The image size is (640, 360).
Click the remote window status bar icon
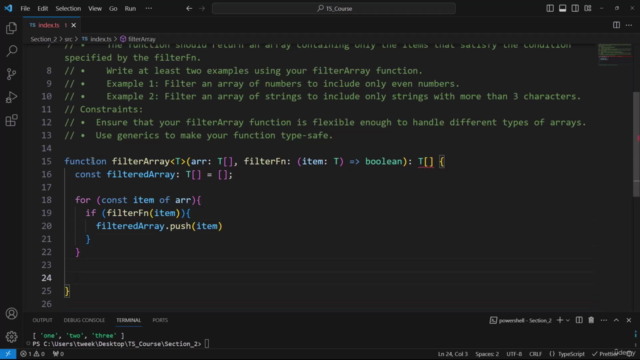(8, 354)
